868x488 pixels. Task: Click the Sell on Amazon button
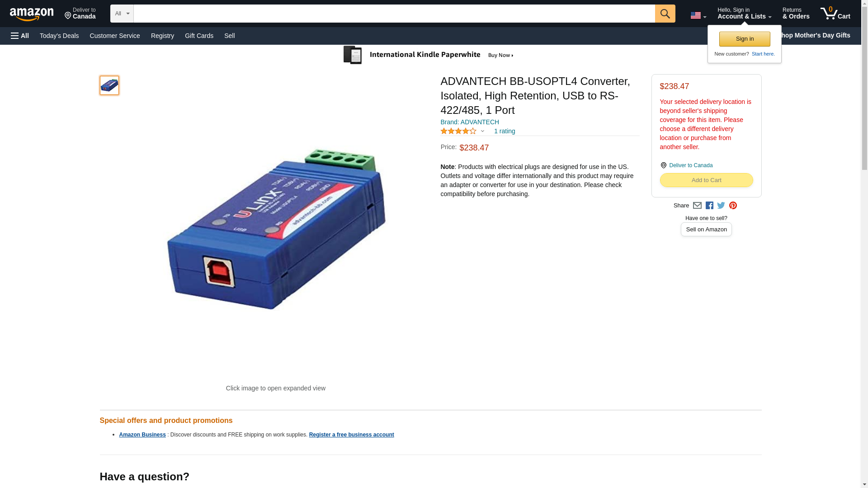[706, 230]
